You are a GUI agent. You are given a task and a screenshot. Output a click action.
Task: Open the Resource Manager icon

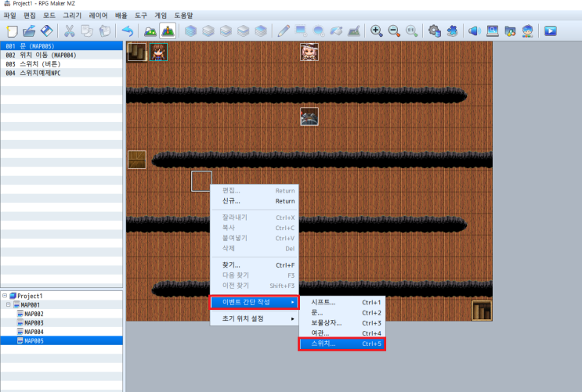510,31
